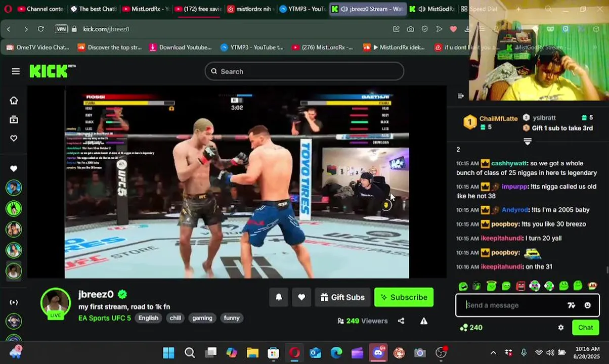Screen dimensions: 609x364
Task: Click the green Subscribe button
Action: [404, 297]
